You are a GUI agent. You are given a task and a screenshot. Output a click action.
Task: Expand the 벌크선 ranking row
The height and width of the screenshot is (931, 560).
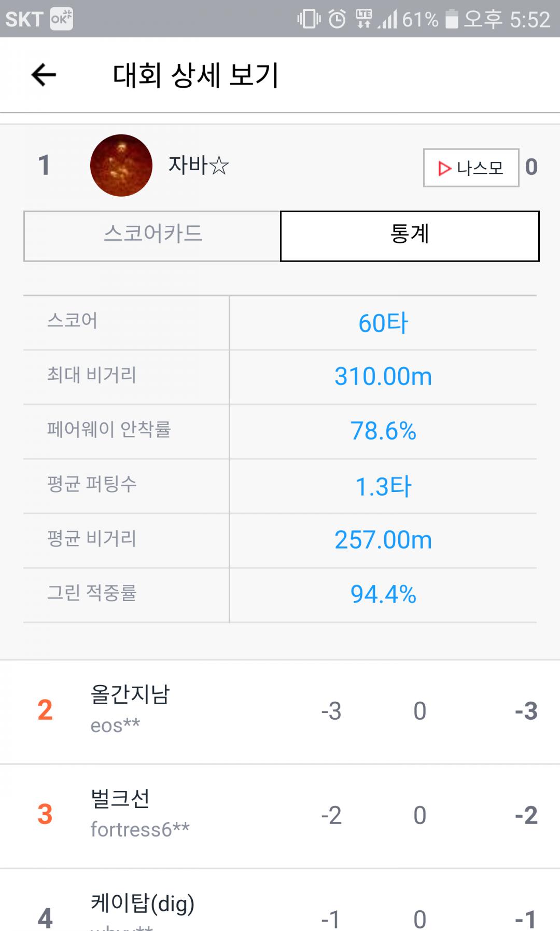[280, 815]
